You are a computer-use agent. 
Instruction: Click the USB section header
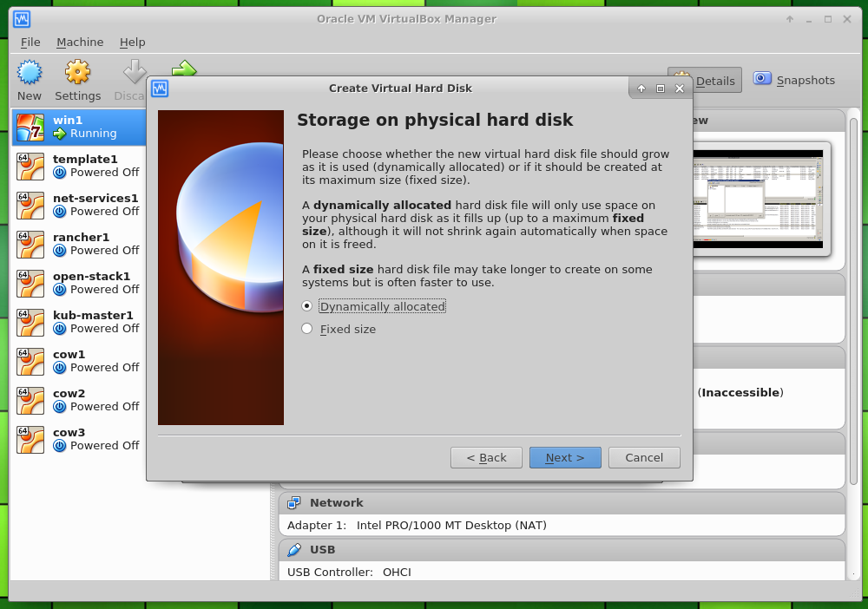point(562,550)
